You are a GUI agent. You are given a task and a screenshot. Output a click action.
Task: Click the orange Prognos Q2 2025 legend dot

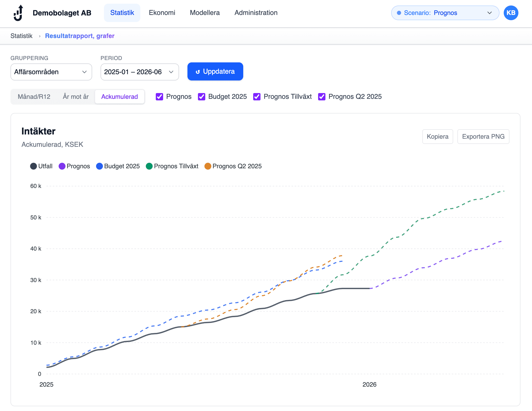[x=208, y=166]
